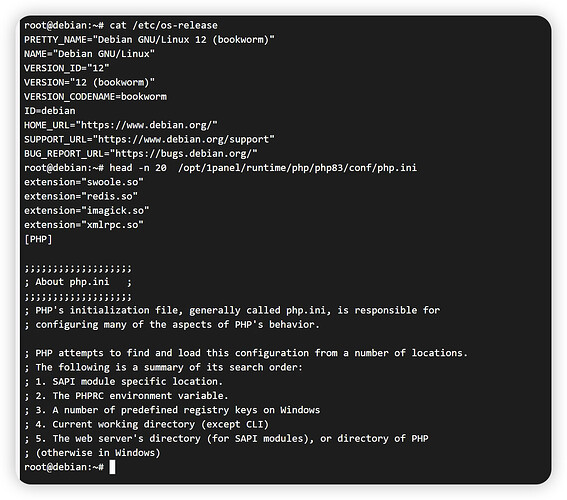The image size is (567, 500).
Task: Click the '(otherwise in Windows)' comment line
Action: 92,453
